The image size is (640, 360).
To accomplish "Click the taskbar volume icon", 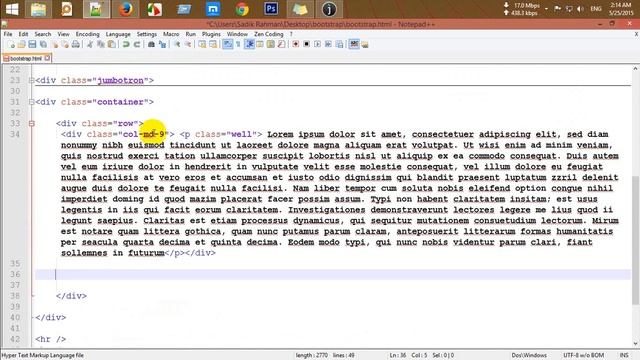I will [580, 9].
